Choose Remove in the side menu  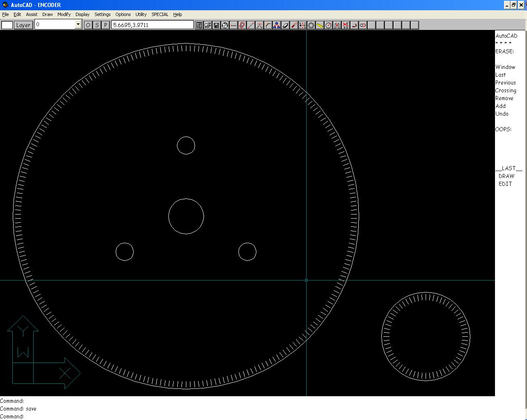[x=504, y=98]
